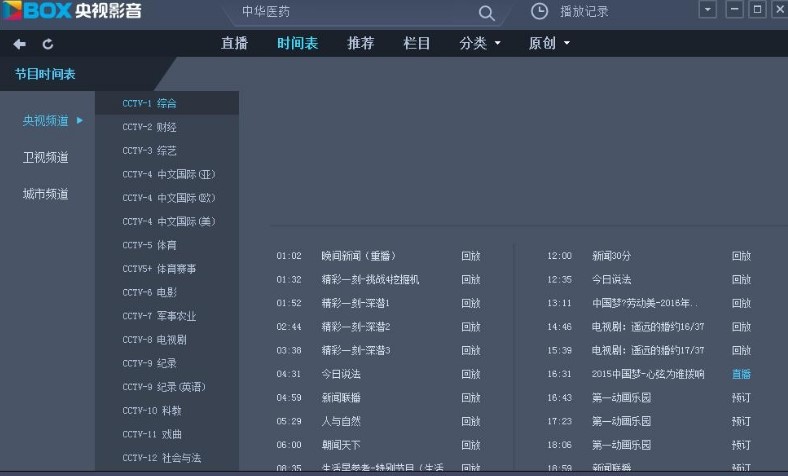Click program 精彩一刻-挑战4挖掘机

370,279
